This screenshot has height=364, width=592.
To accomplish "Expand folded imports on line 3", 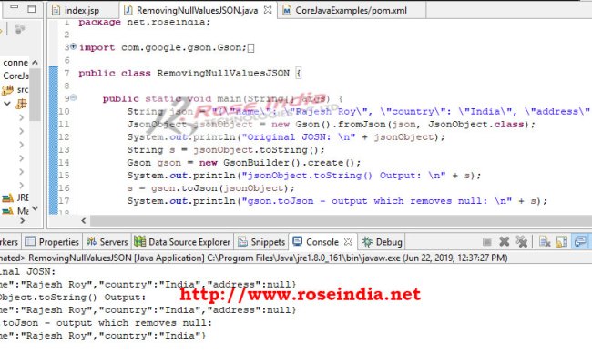I will click(73, 46).
